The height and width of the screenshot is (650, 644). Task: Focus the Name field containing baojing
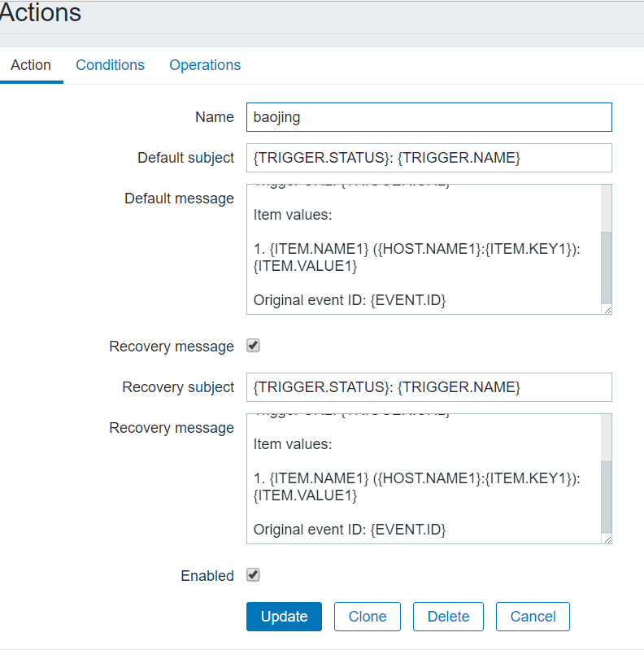coord(429,117)
